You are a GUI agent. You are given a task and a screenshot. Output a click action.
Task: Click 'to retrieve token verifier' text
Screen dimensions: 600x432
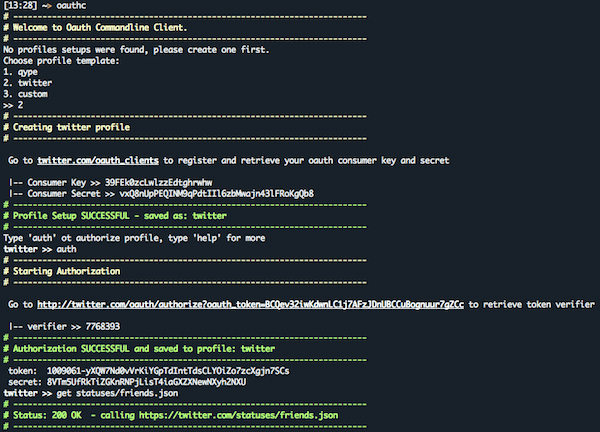coord(532,305)
